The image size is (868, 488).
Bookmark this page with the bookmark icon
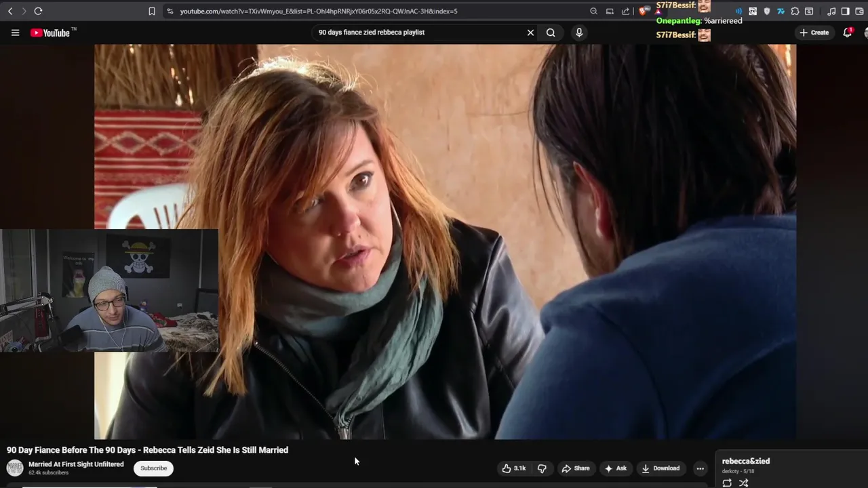[152, 11]
